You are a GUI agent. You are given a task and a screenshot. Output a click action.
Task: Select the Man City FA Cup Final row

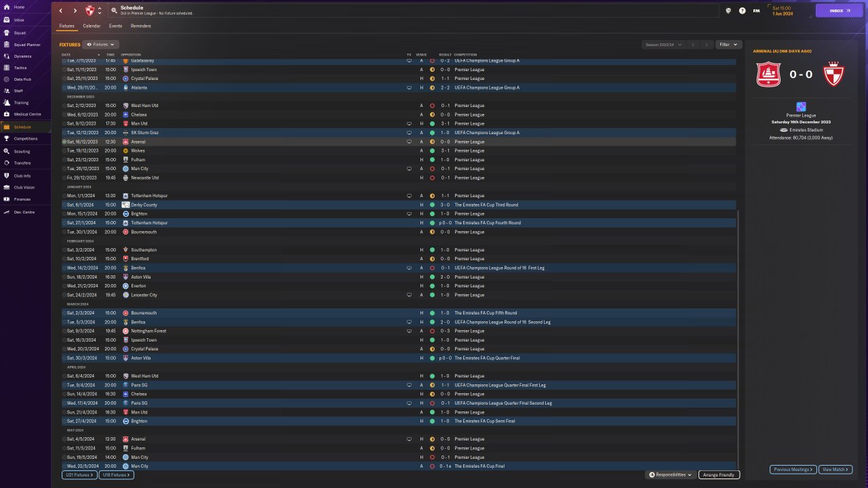pyautogui.click(x=398, y=466)
